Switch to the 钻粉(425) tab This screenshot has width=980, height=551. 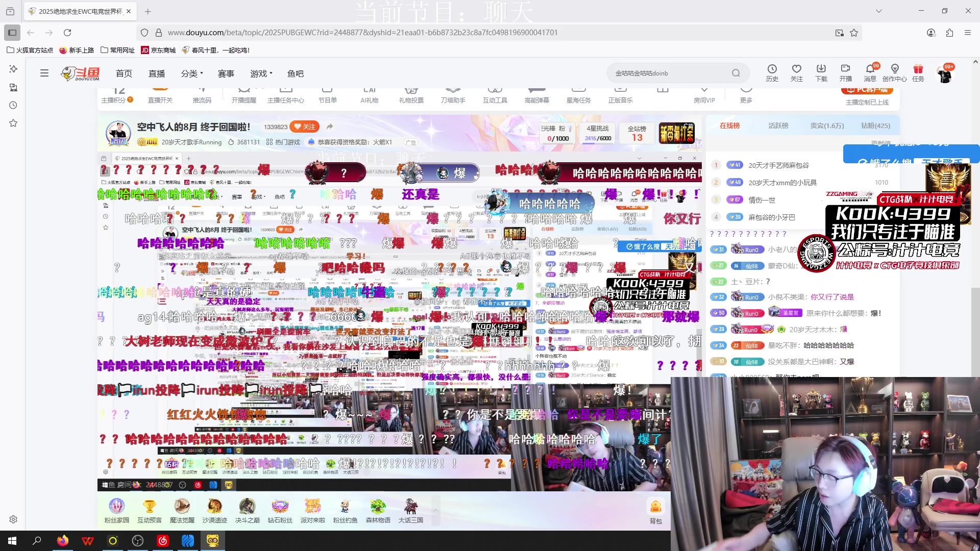click(x=876, y=126)
